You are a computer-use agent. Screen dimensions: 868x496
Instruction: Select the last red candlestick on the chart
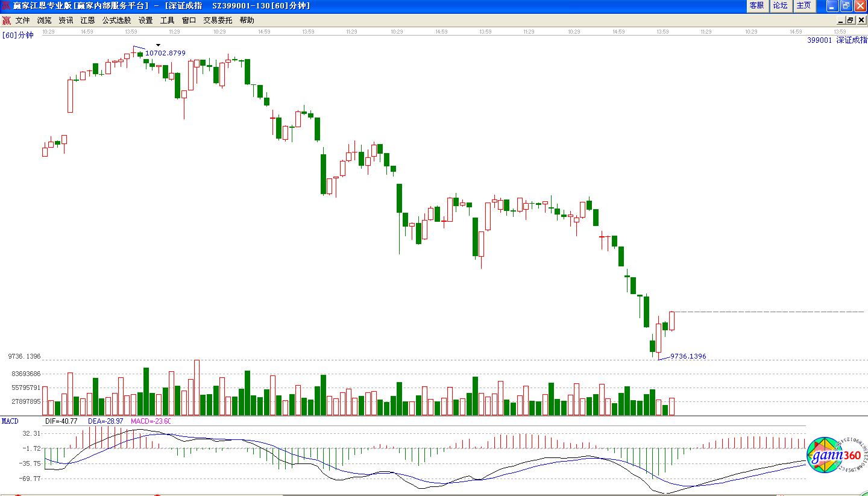[671, 321]
